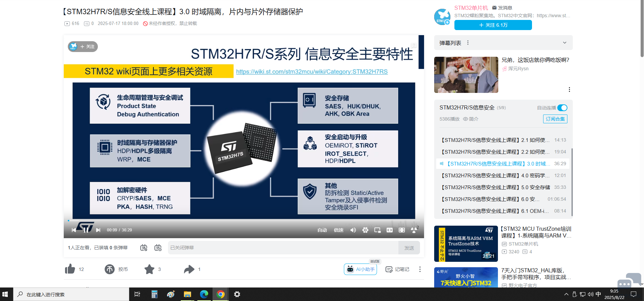Enter fullscreen mode in the player

tap(402, 230)
